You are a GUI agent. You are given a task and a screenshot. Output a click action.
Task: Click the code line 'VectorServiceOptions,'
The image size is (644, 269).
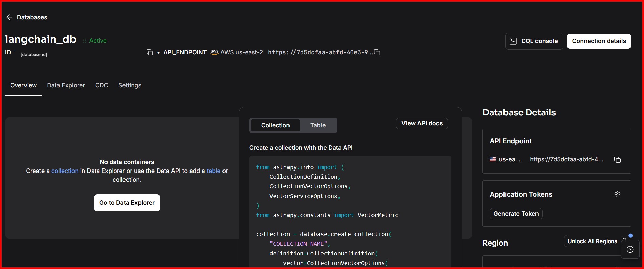[305, 196]
